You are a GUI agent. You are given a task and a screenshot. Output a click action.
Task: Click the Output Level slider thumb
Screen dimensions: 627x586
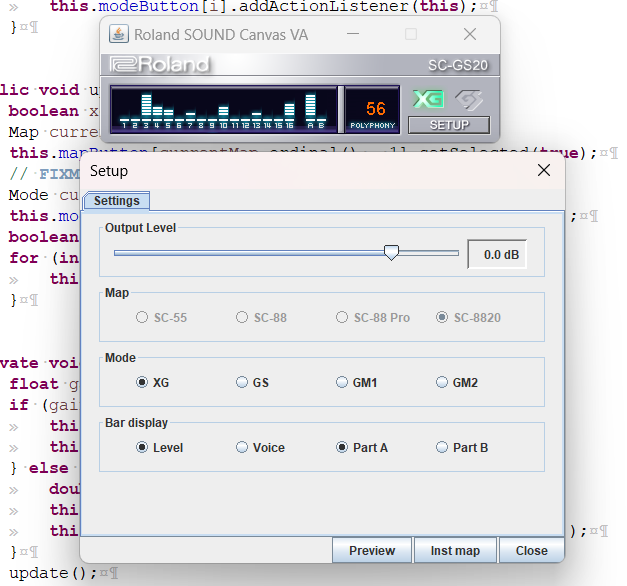pyautogui.click(x=391, y=252)
